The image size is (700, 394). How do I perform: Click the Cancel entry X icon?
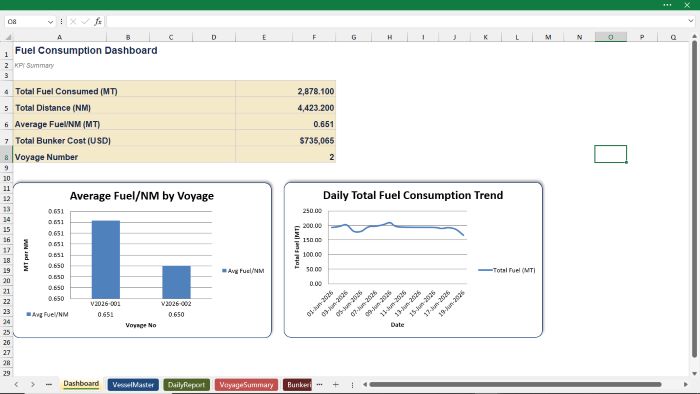(x=73, y=21)
